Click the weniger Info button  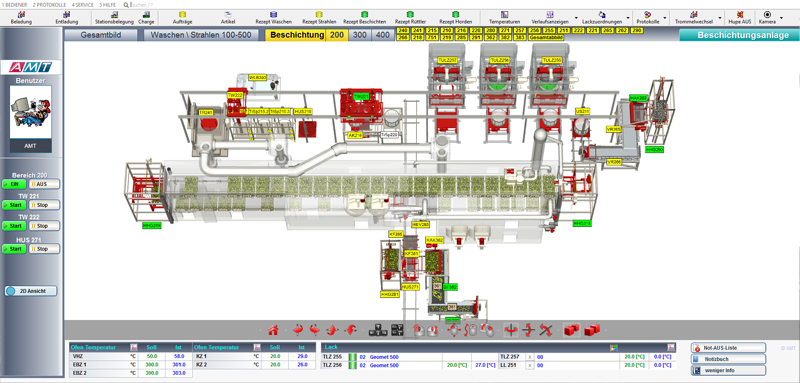728,370
